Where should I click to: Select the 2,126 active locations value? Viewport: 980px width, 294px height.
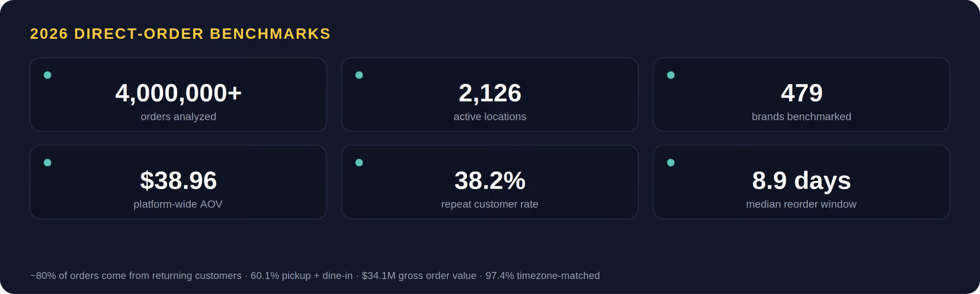[x=490, y=93]
